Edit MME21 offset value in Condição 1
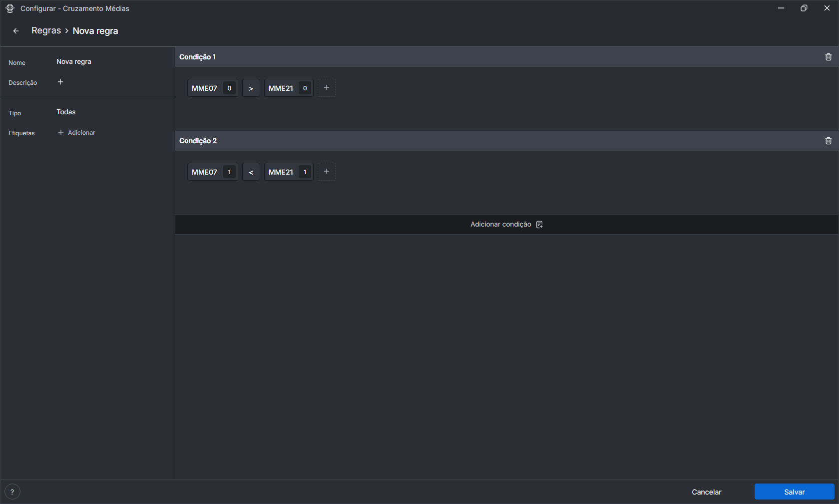This screenshot has height=504, width=839. 305,88
